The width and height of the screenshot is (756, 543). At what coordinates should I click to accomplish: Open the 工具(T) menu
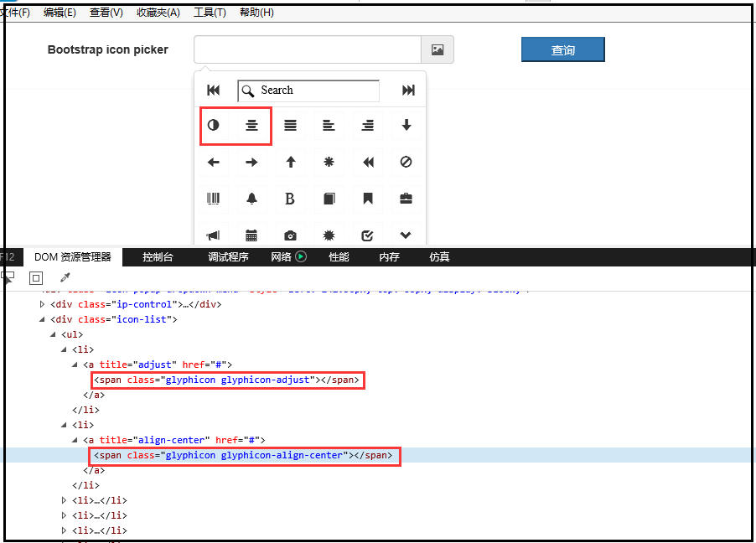point(209,13)
